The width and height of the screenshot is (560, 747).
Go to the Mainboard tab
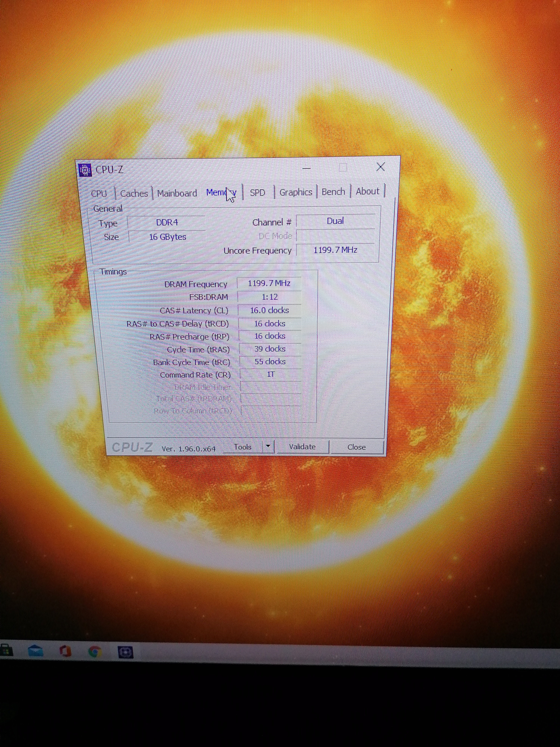[x=177, y=193]
